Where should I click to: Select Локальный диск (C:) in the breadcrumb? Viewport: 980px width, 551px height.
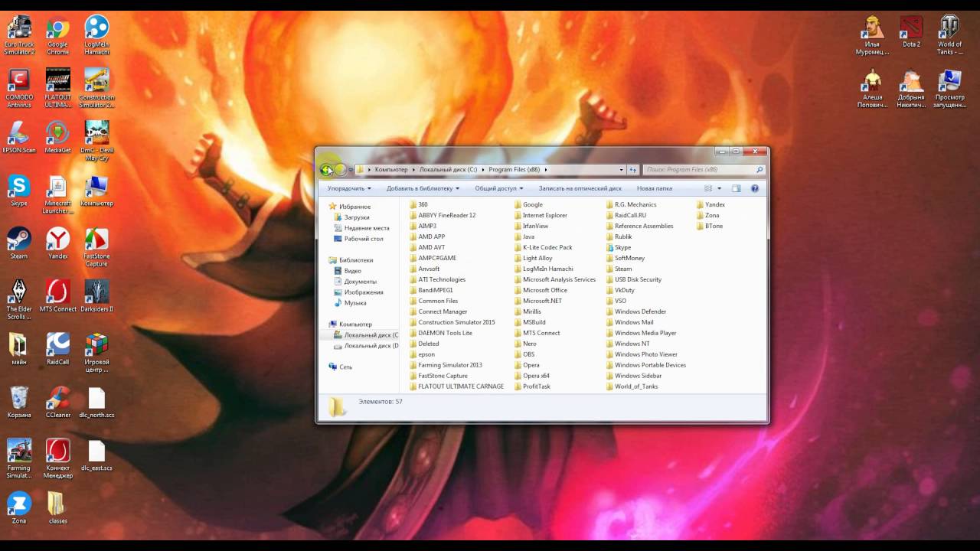tap(448, 170)
